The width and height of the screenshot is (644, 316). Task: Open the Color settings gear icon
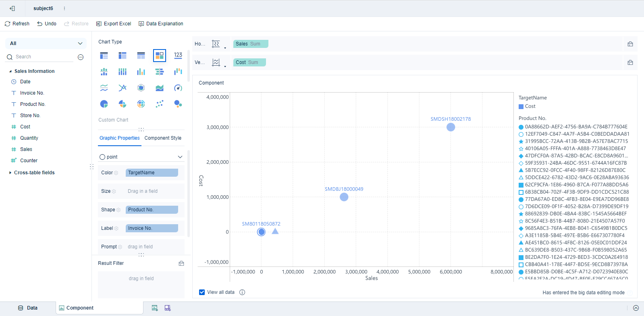click(x=116, y=173)
